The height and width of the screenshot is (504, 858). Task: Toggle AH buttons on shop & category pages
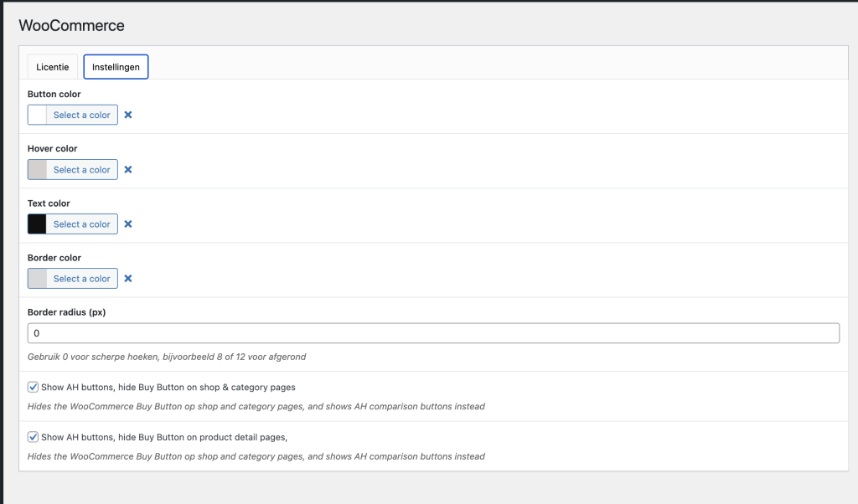coord(34,388)
